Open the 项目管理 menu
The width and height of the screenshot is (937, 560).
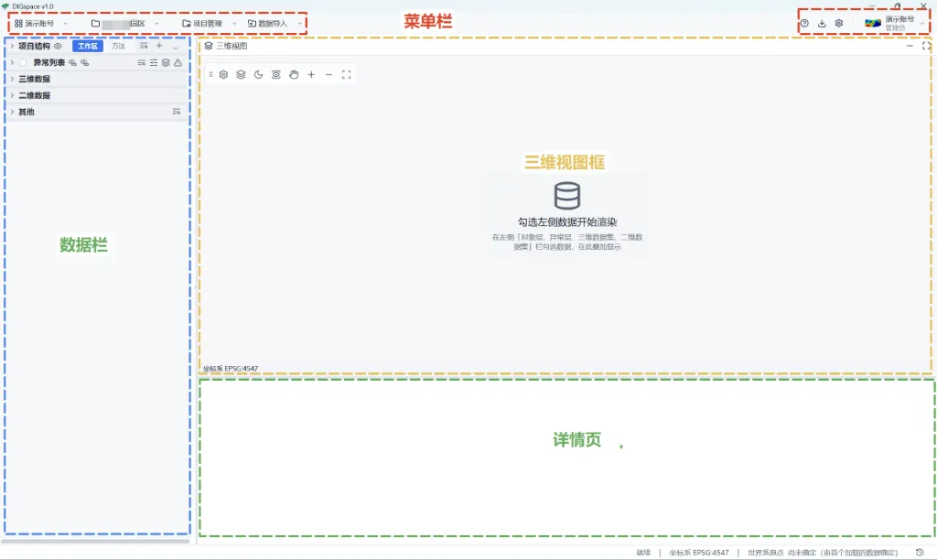[209, 23]
